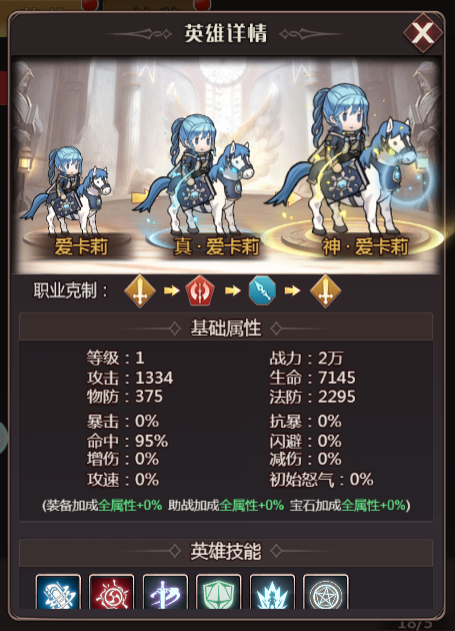Screen dimensions: 455x631
Task: Select the base form 爱卡莉 hero
Action: pyautogui.click(x=69, y=194)
